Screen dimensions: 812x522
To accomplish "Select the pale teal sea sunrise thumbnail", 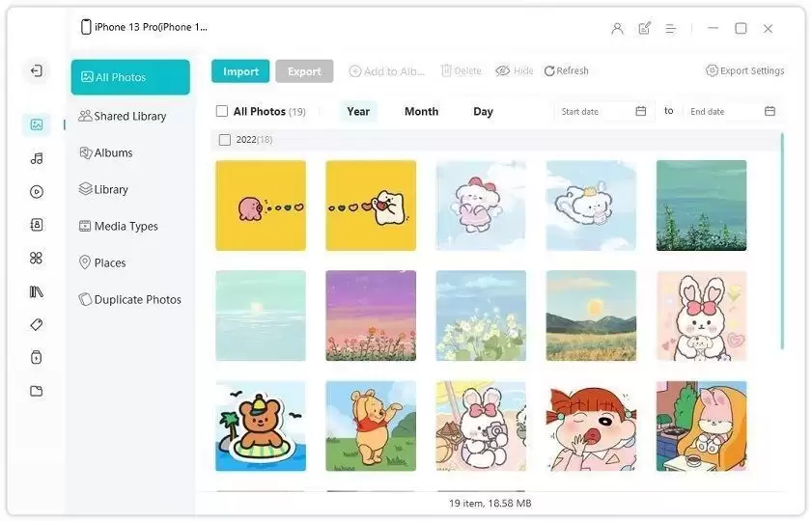I will pos(261,316).
